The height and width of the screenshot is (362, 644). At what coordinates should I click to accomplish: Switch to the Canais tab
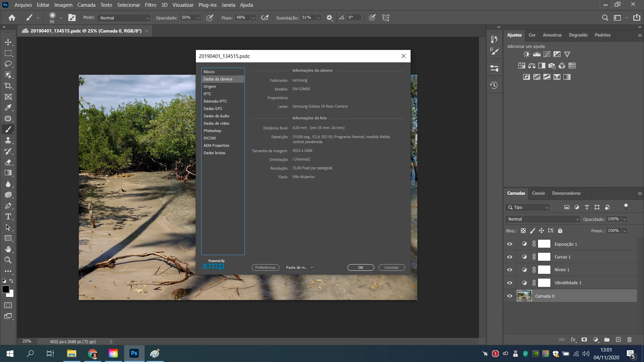click(x=538, y=193)
